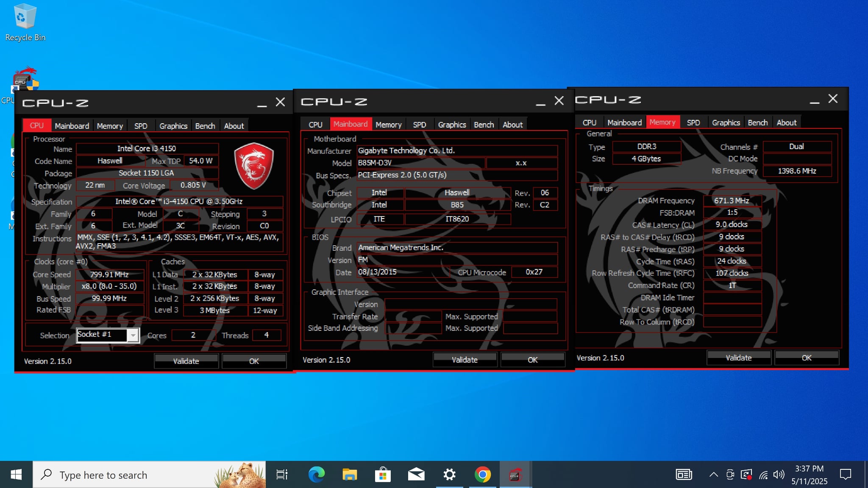Viewport: 868px width, 488px height.
Task: Click the motherboard model field B85M-D3V
Action: click(420, 163)
